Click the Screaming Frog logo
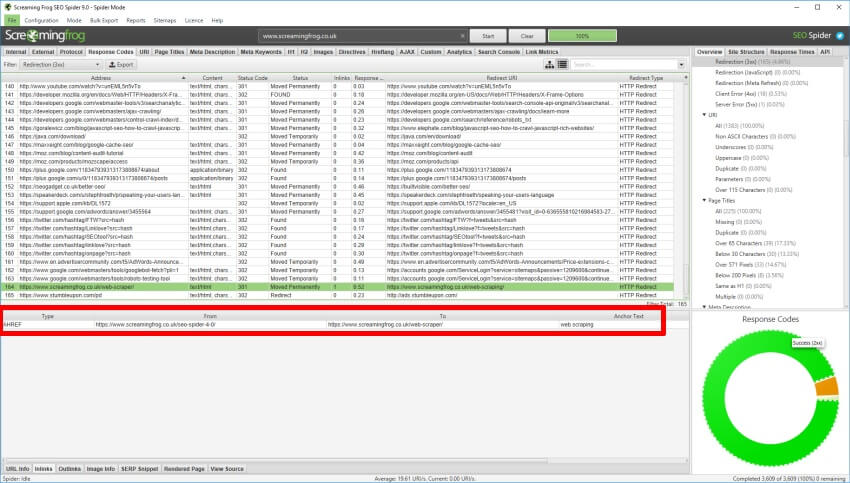 click(46, 35)
